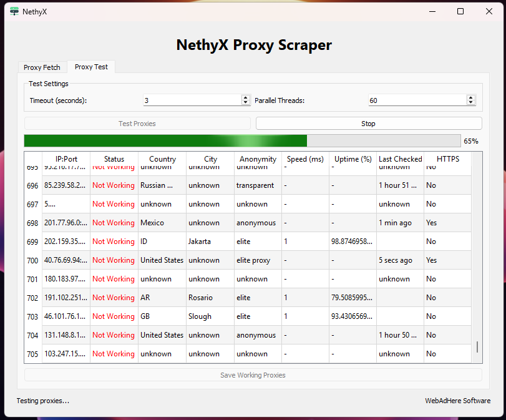Click the elite proxy anonymity cell
The width and height of the screenshot is (506, 420).
click(258, 260)
